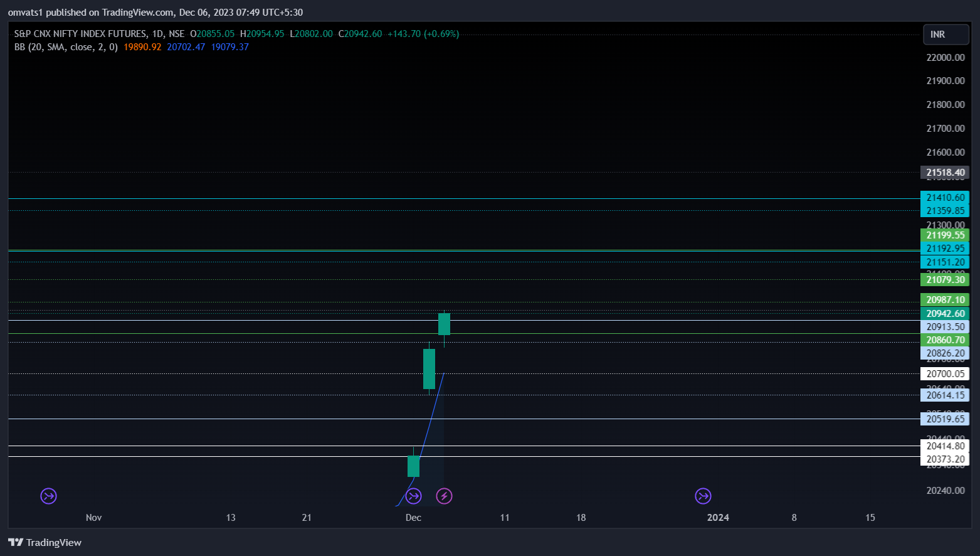The width and height of the screenshot is (980, 556).
Task: Click the omvats1 published on TradingView.com header
Action: tap(155, 12)
